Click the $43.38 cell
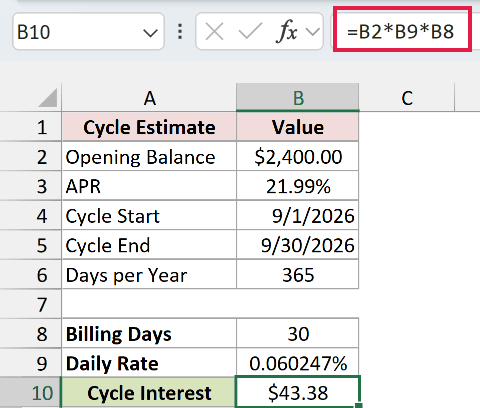The image size is (480, 408). pyautogui.click(x=298, y=392)
